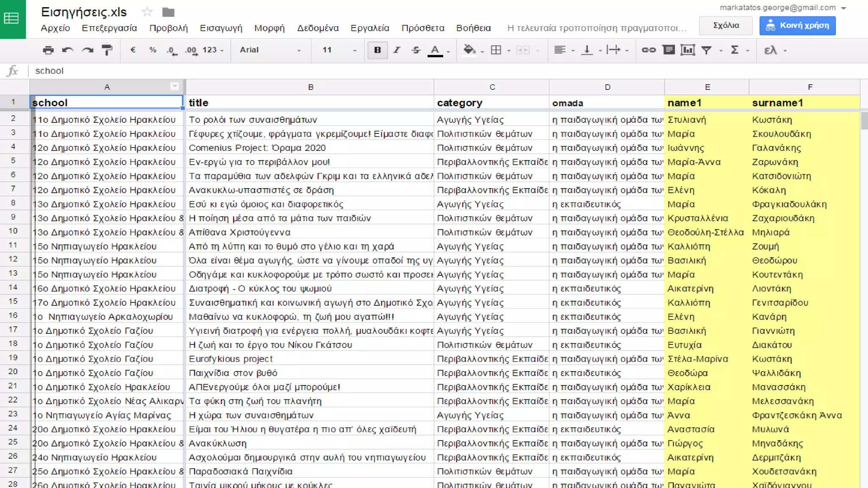The width and height of the screenshot is (868, 488).
Task: Click the filter funnel icon
Action: tap(706, 50)
